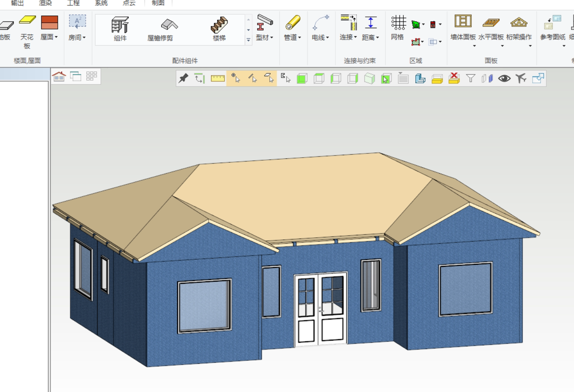Expand the 电线 dropdown arrow
This screenshot has width=574, height=392.
tap(327, 38)
